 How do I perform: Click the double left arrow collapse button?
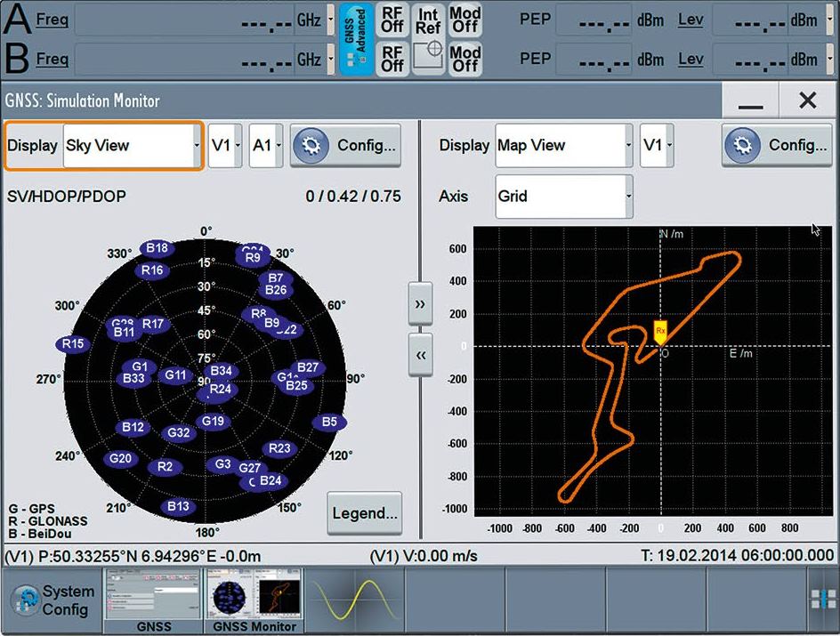click(420, 354)
